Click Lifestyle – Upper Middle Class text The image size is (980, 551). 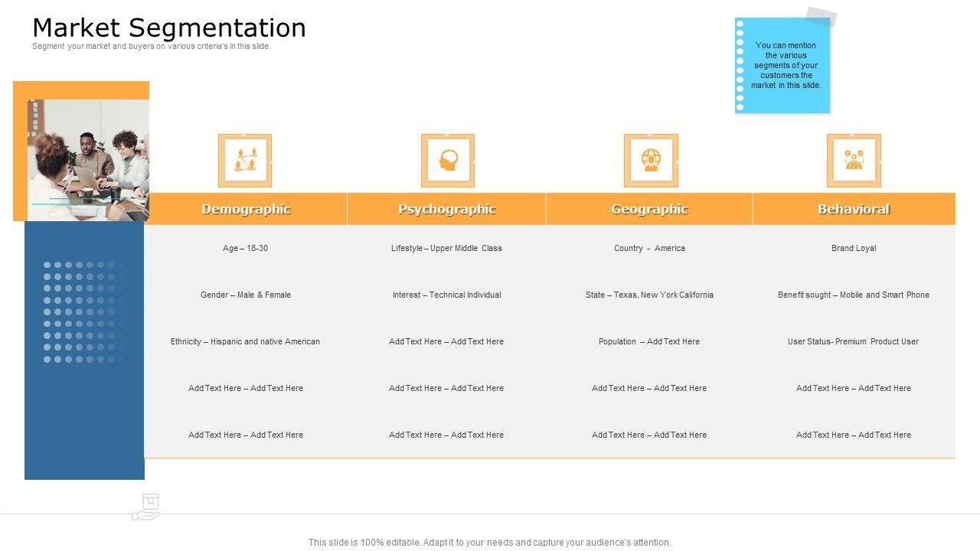click(x=446, y=248)
